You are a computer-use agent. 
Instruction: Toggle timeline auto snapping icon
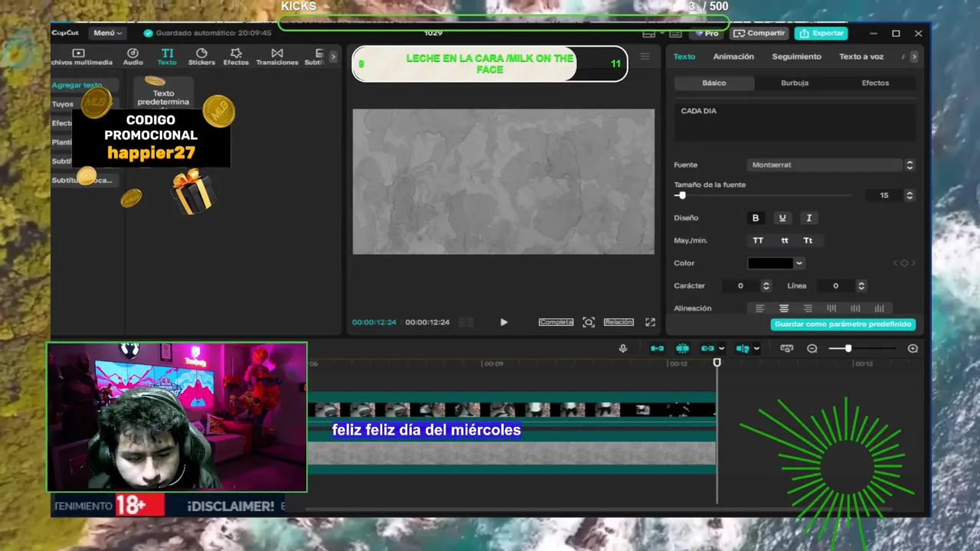[x=682, y=348]
